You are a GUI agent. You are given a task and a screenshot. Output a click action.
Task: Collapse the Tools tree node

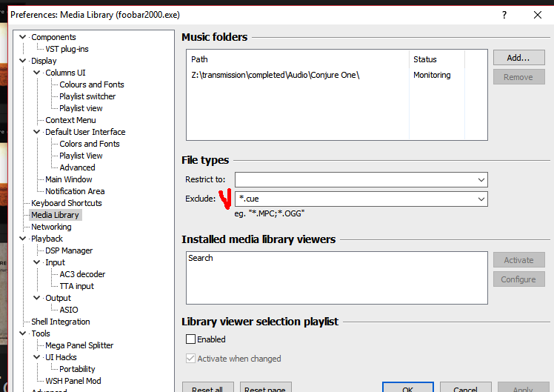(x=23, y=333)
